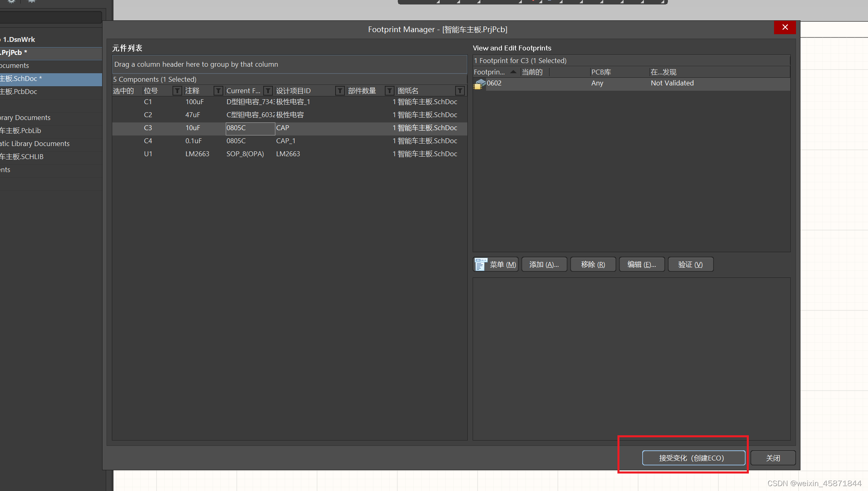Click the 0805C footprint cell for C3
The image size is (868, 491).
click(x=250, y=128)
